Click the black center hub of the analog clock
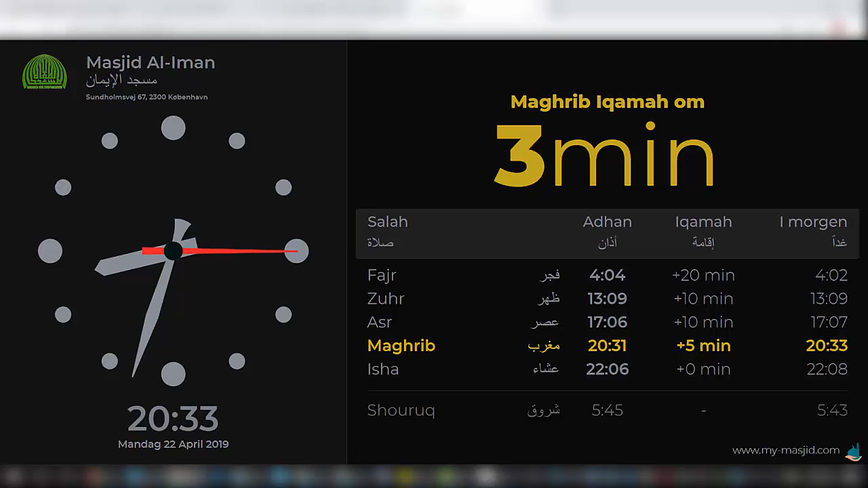868x488 pixels. (x=173, y=251)
